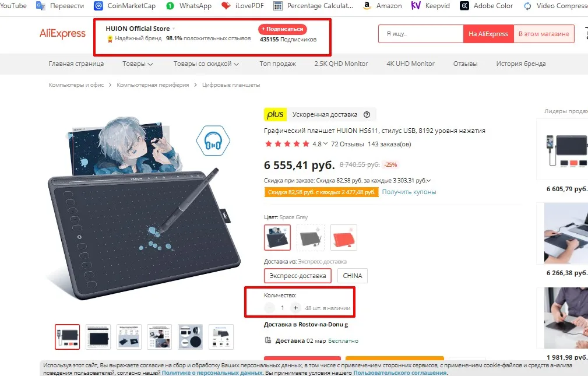Expand the Товары со скидкой menu
588x376 pixels.
pos(206,64)
